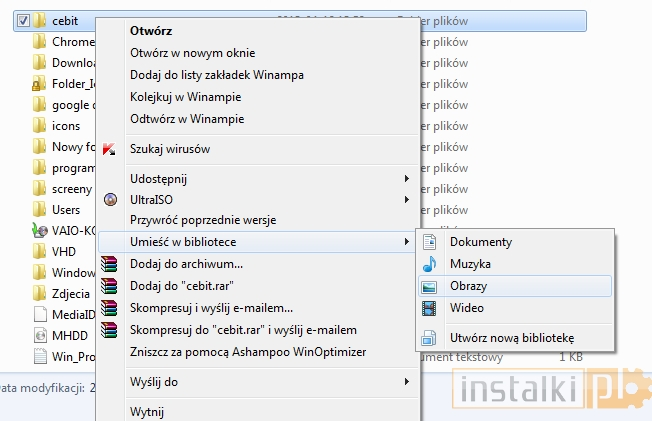Click the locked Folder_I icon
652x421 pixels.
coord(39,84)
